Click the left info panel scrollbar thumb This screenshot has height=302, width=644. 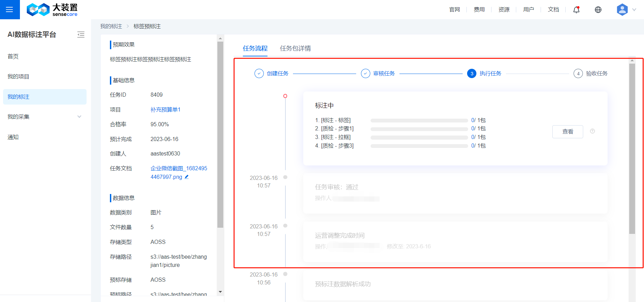click(220, 134)
